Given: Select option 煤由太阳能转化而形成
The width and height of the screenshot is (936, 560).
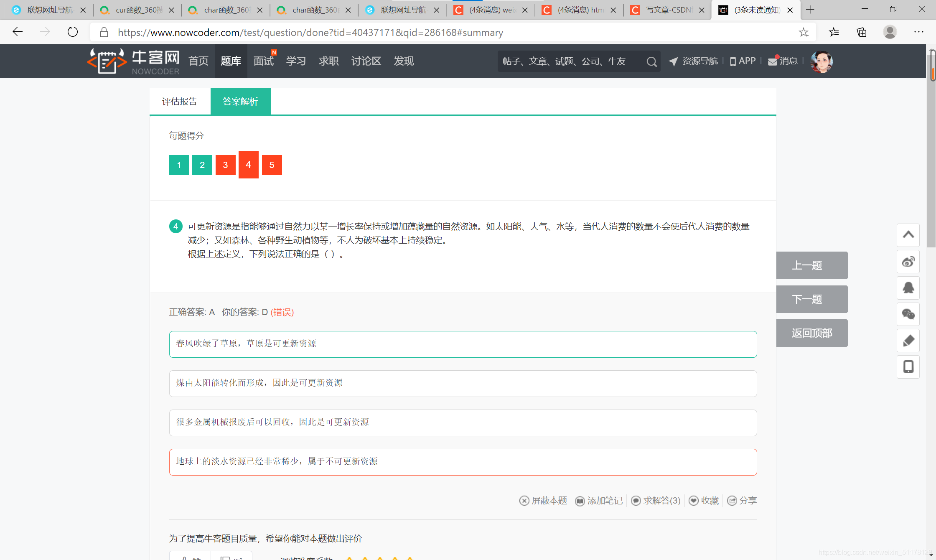Looking at the screenshot, I should point(463,383).
